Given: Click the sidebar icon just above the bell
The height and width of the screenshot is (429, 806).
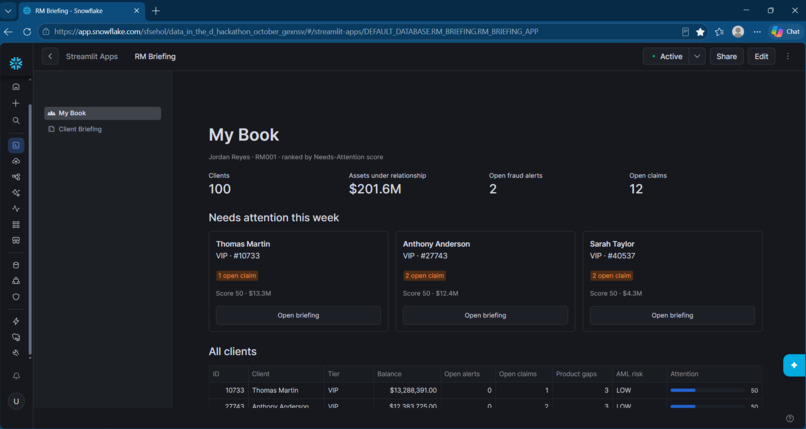Looking at the screenshot, I should point(16,353).
